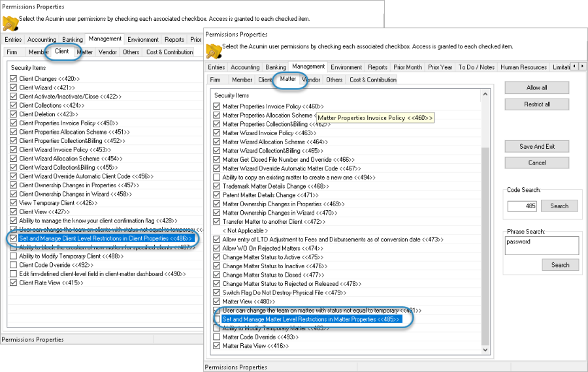Open Matter tab in front window
The image size is (588, 372).
(x=287, y=79)
